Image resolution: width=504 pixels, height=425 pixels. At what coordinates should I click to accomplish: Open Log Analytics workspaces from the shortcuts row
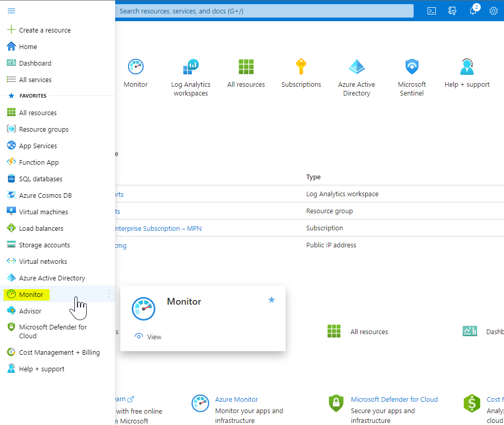[191, 67]
